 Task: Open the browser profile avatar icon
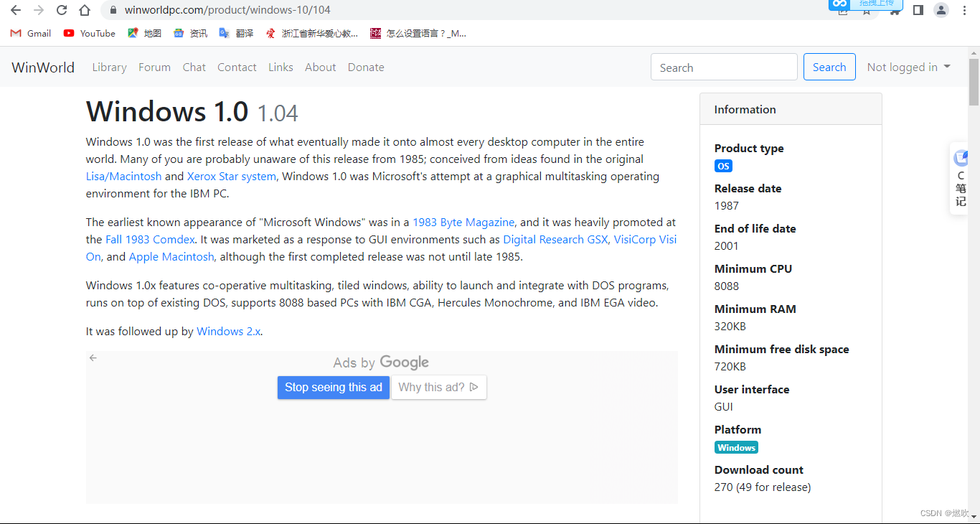coord(941,10)
